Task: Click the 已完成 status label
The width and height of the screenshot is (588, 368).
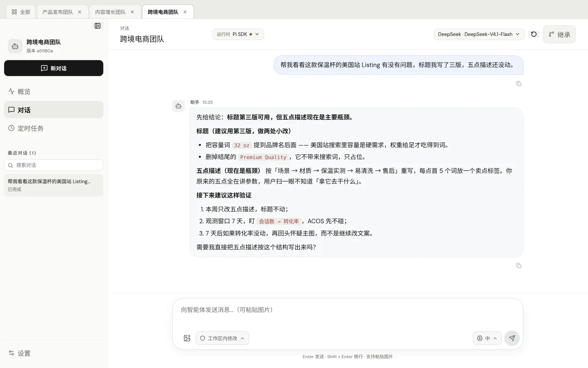Action: (x=15, y=189)
